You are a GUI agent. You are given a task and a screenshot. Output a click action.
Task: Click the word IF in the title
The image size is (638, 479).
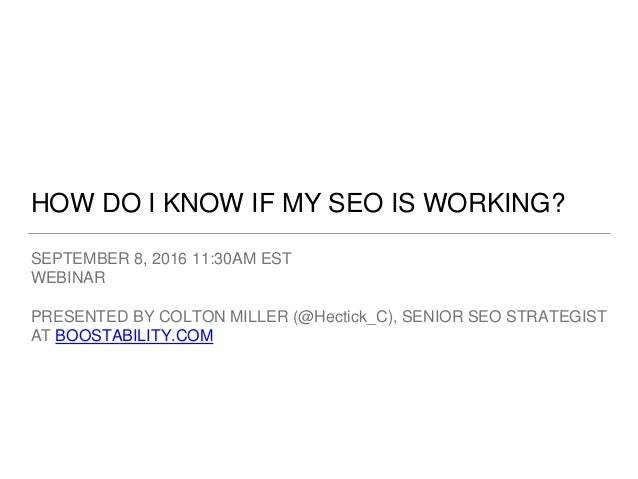[262, 203]
